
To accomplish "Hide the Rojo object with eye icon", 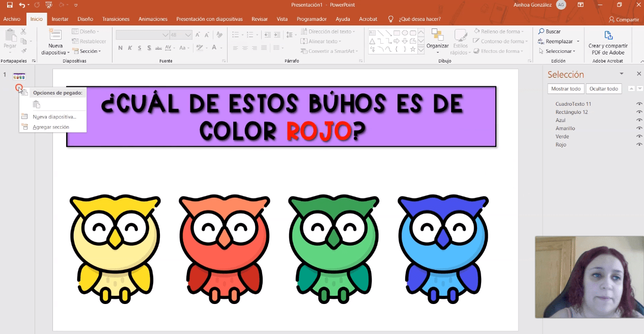I will (x=639, y=145).
